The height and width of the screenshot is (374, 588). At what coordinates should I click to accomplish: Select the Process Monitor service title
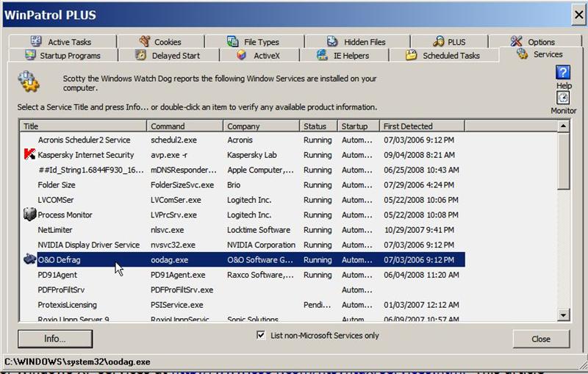(x=65, y=215)
